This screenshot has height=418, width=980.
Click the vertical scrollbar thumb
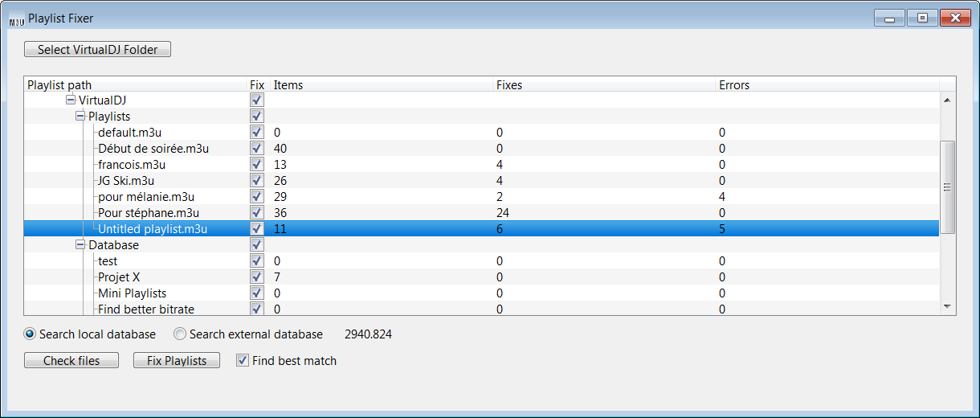[x=947, y=186]
